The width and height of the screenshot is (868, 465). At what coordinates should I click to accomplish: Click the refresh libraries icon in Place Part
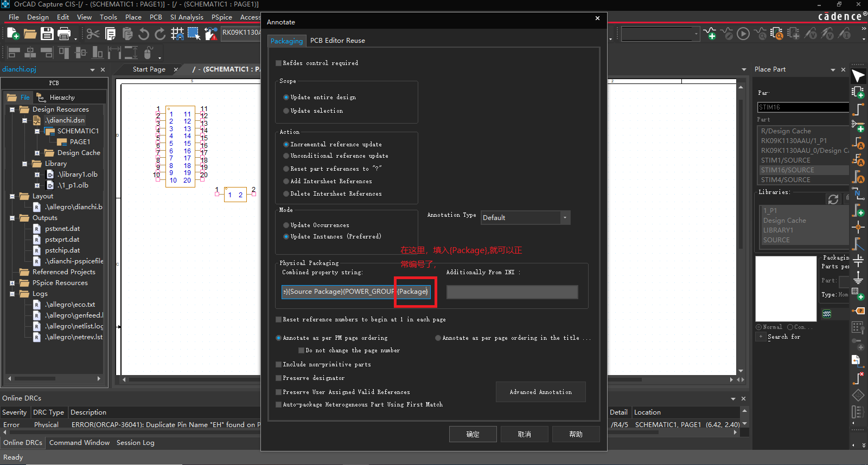pos(833,199)
